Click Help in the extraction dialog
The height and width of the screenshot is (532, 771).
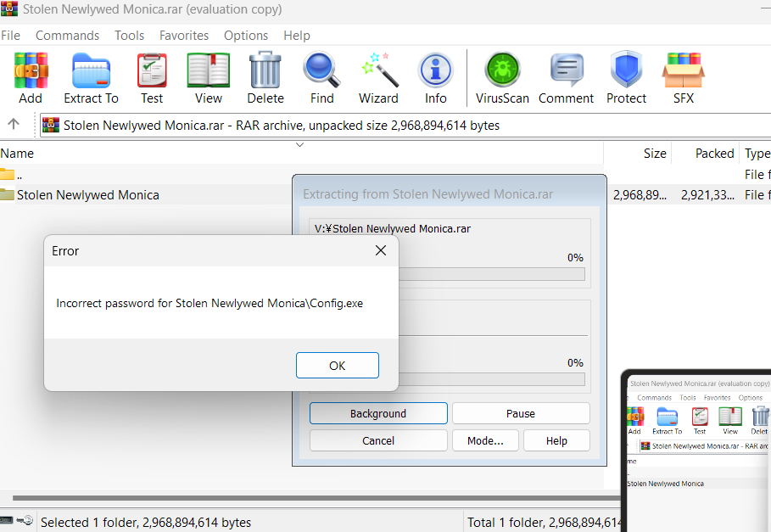[x=556, y=440]
